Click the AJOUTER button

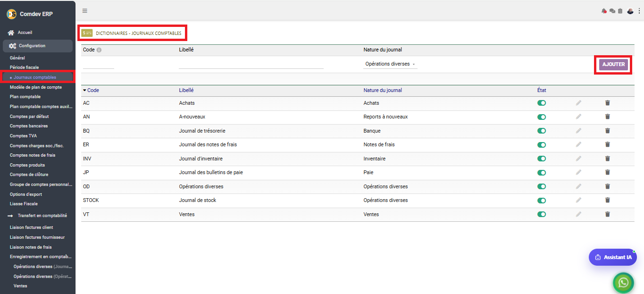(613, 65)
